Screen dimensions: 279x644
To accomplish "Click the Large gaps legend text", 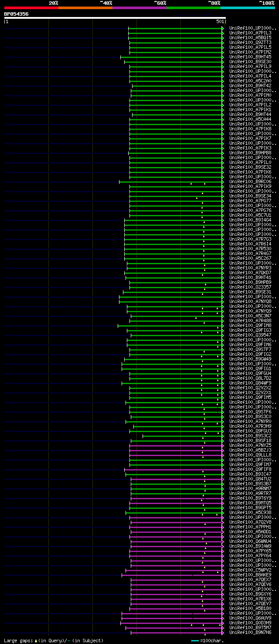I will click(54, 641).
